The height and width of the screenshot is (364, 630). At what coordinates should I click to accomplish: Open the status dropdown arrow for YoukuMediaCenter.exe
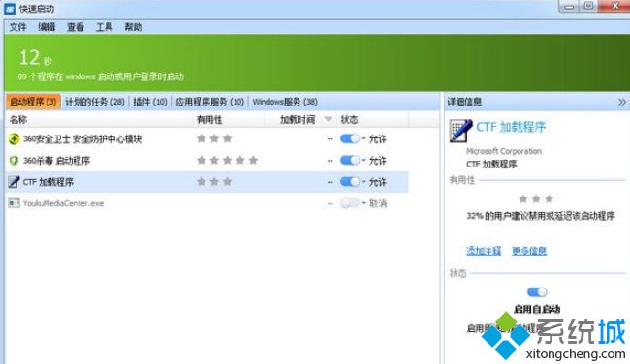364,203
